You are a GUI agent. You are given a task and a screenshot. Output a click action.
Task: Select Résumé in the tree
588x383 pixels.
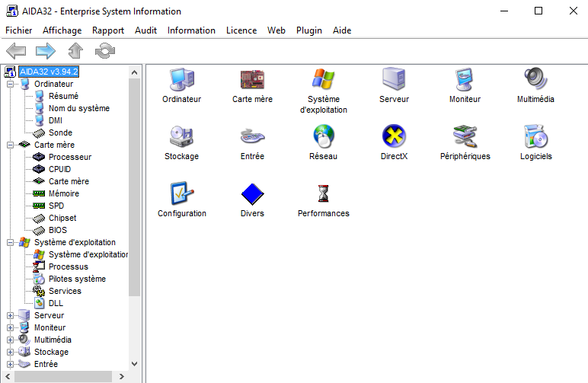pyautogui.click(x=63, y=96)
